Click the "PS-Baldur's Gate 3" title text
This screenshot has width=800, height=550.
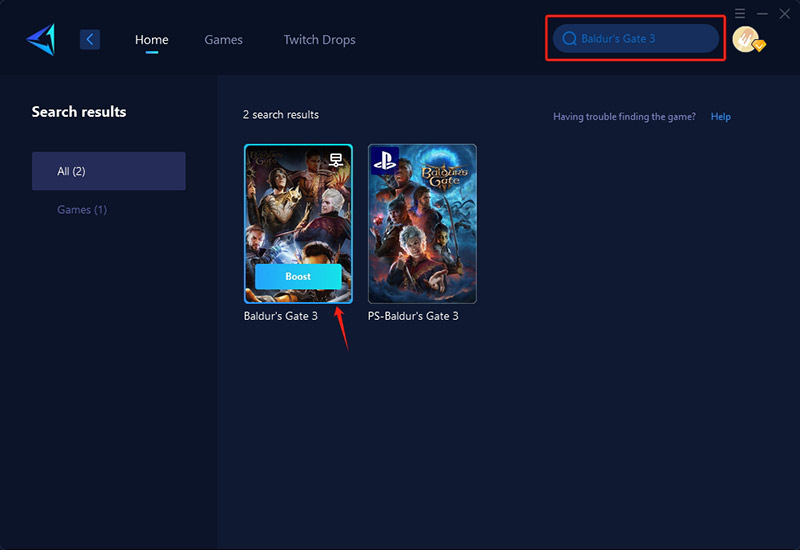point(413,316)
